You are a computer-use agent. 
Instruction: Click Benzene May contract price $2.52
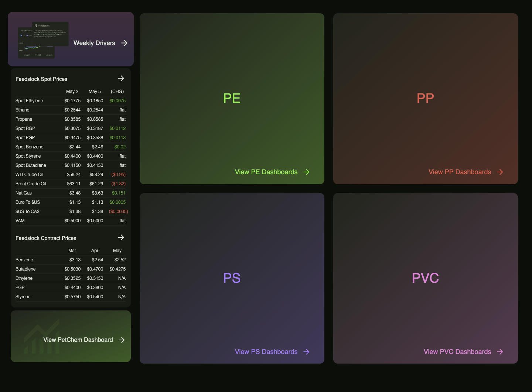tap(120, 260)
